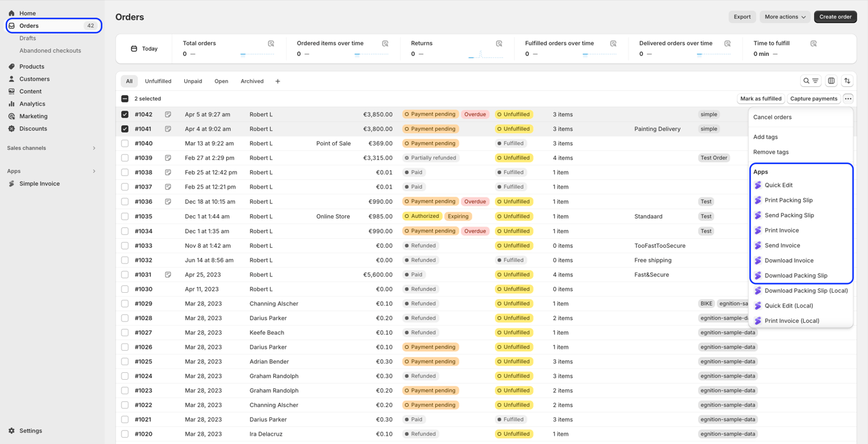Image resolution: width=868 pixels, height=444 pixels.
Task: Add new view with plus icon
Action: click(x=278, y=81)
